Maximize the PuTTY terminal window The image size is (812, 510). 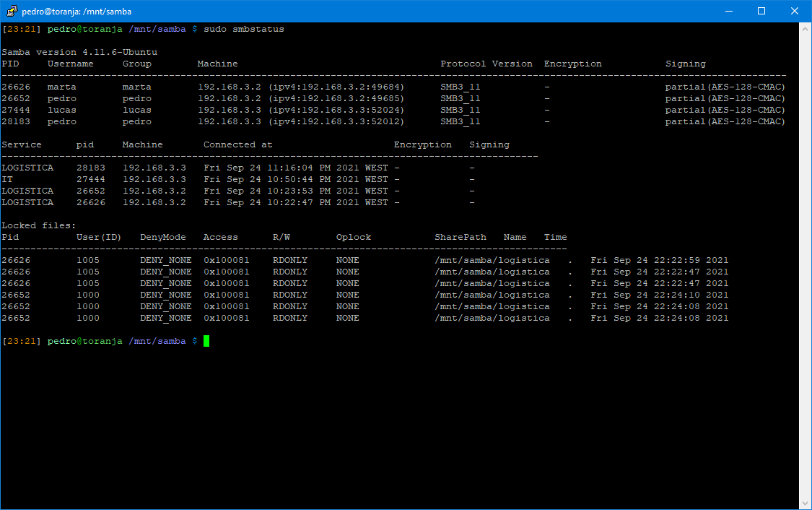click(761, 11)
